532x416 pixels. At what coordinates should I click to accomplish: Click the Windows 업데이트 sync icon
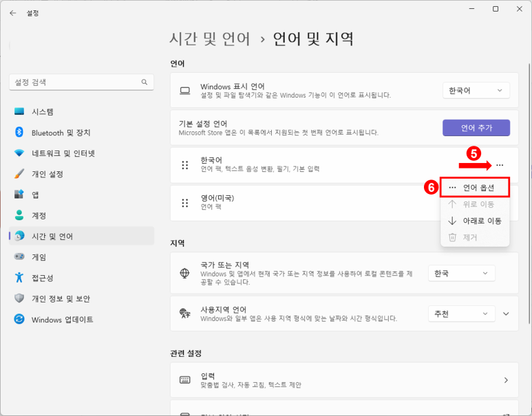19,319
